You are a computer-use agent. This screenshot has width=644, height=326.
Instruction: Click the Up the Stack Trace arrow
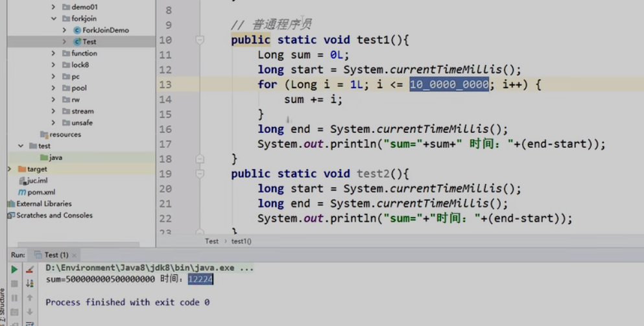tap(30, 297)
